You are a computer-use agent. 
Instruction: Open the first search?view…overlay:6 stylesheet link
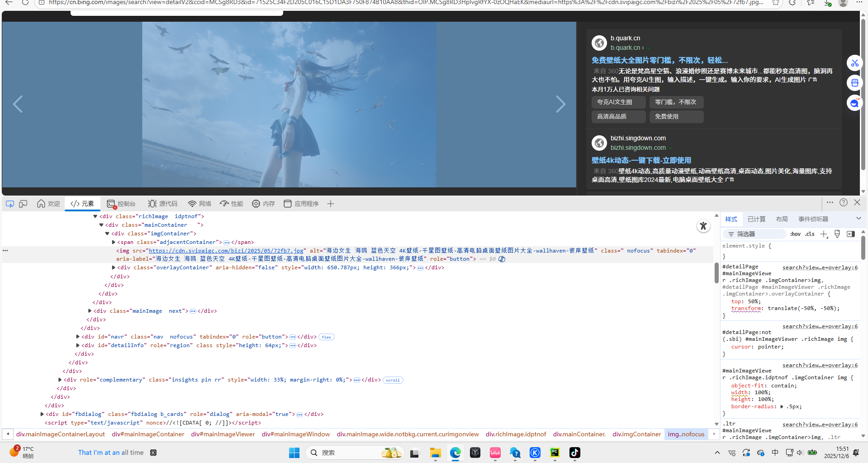pos(820,267)
